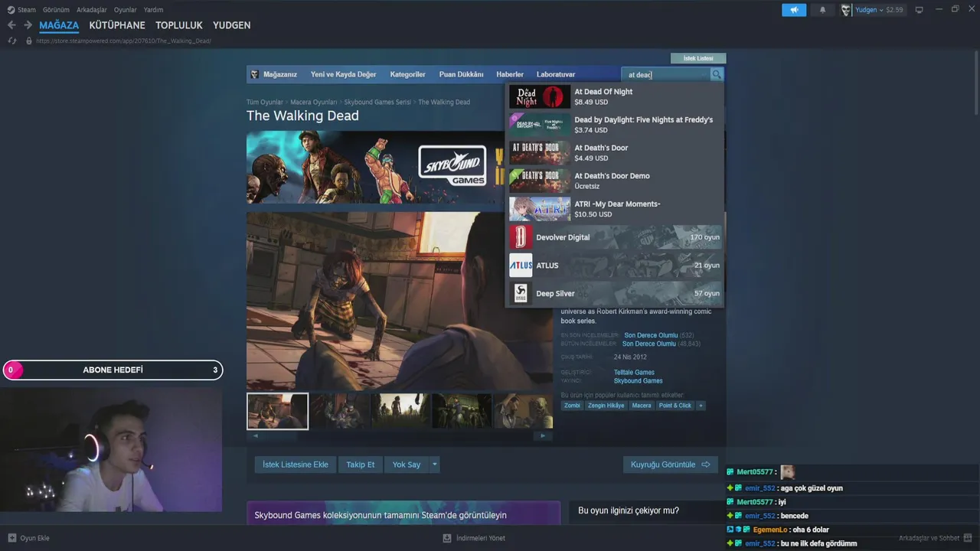Open Puan Dükkânı in the store bar
The image size is (980, 551).
click(x=461, y=74)
